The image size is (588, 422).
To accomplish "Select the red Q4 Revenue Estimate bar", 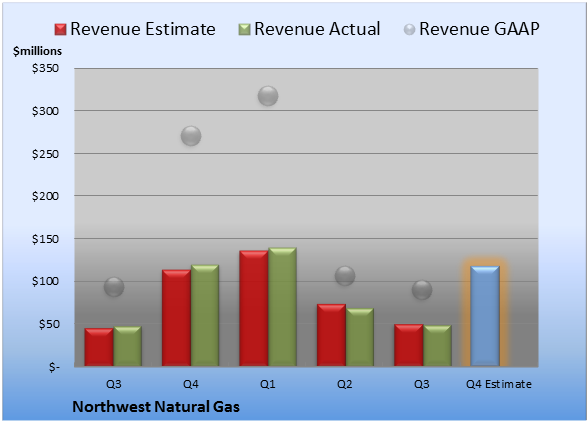I will [177, 318].
